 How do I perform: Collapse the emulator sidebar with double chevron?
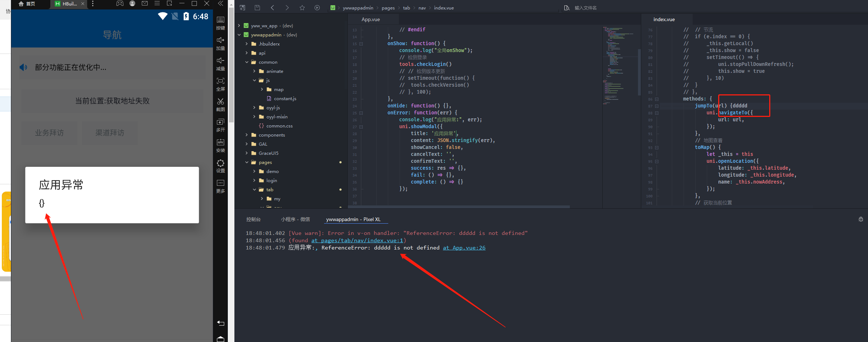click(x=221, y=3)
